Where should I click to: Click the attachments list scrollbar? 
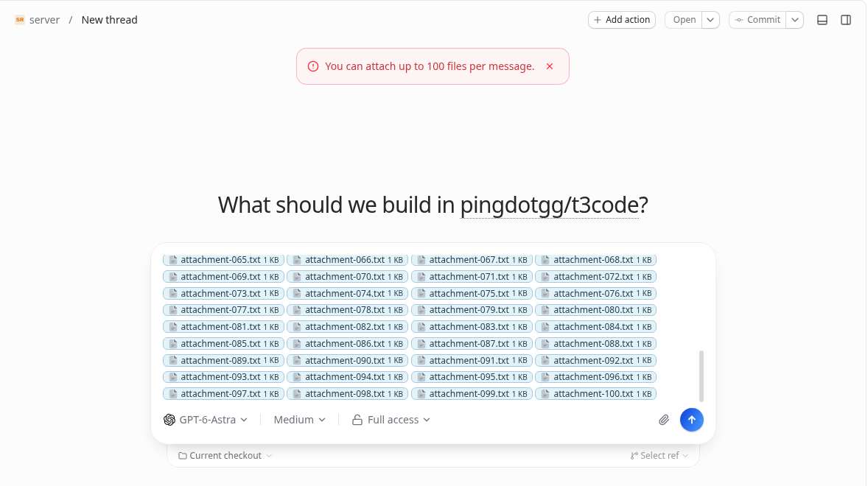(701, 376)
